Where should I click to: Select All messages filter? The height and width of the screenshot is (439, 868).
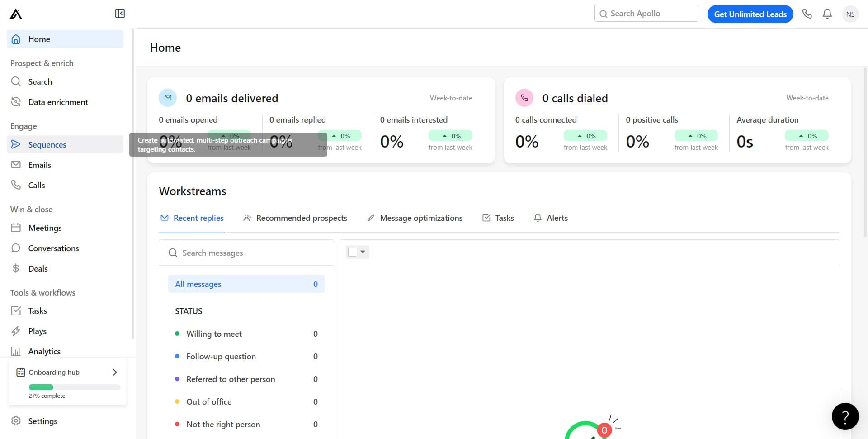(246, 284)
